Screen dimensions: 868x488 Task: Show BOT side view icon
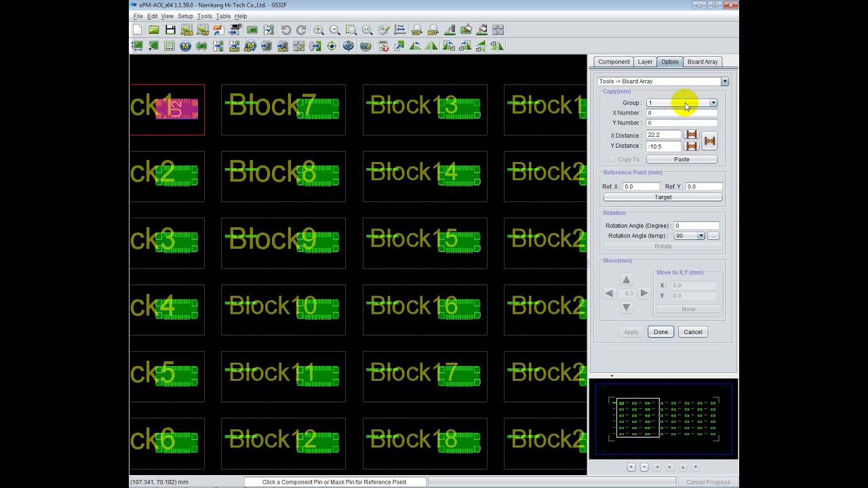pyautogui.click(x=433, y=30)
